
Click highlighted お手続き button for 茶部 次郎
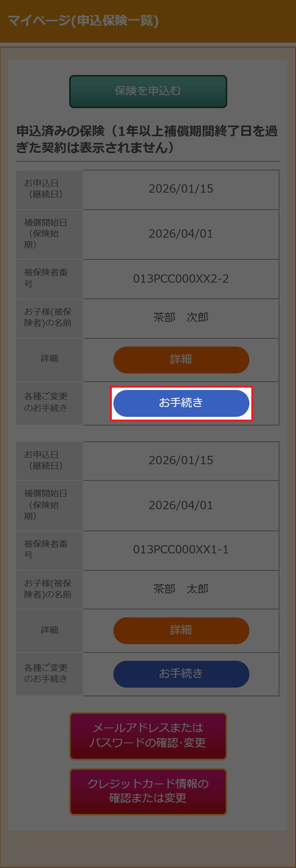click(x=181, y=403)
